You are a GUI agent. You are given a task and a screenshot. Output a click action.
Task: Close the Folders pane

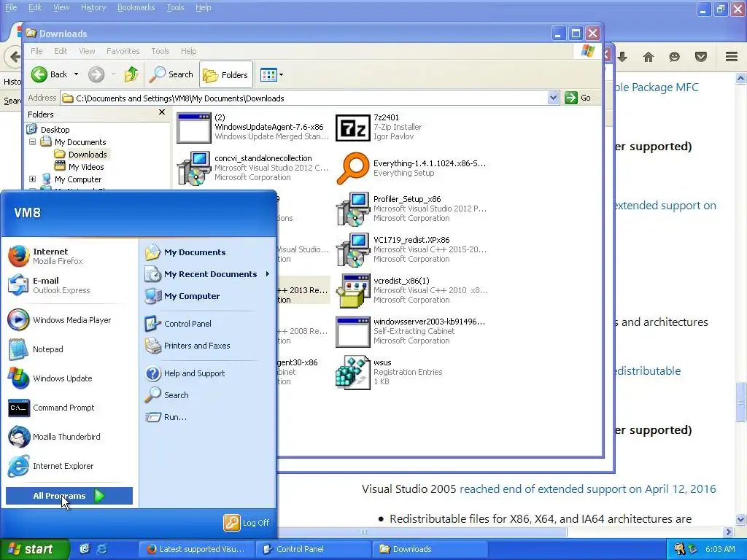pos(162,112)
